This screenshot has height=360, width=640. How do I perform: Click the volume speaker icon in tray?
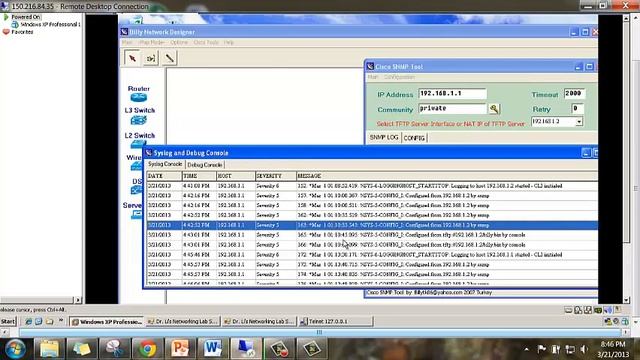tap(584, 349)
